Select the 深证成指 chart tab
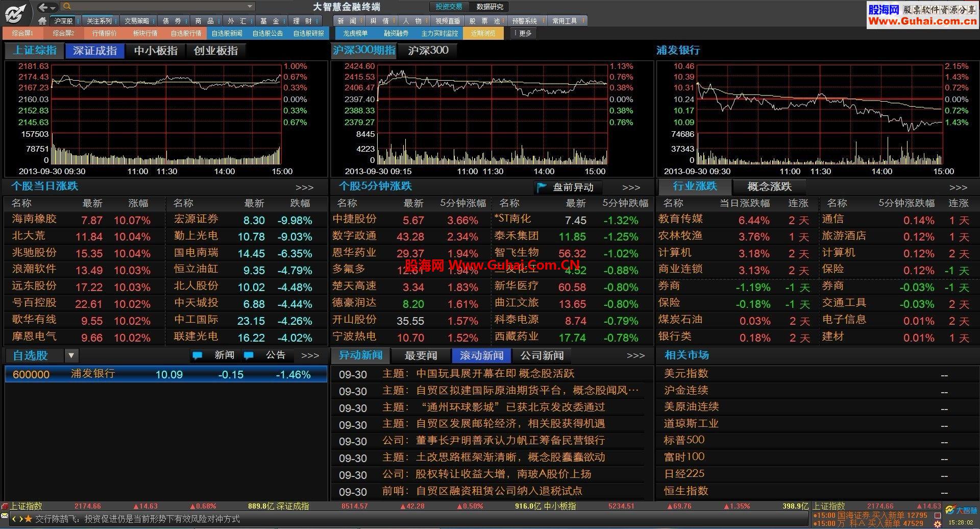 pyautogui.click(x=95, y=51)
